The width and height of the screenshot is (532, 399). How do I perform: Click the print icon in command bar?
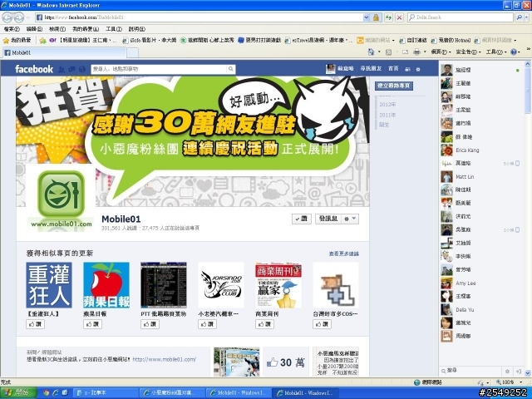[416, 52]
